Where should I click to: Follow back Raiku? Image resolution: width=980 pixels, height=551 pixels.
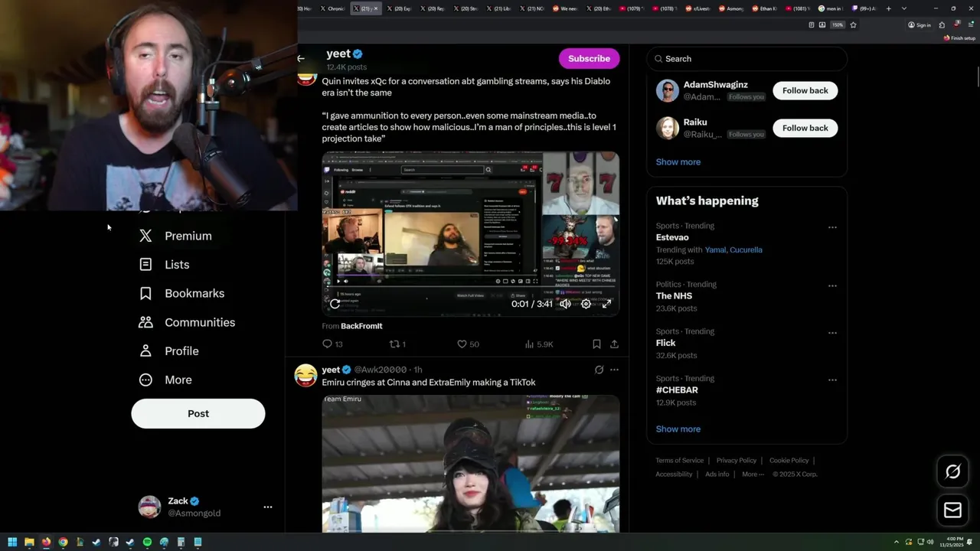[805, 128]
